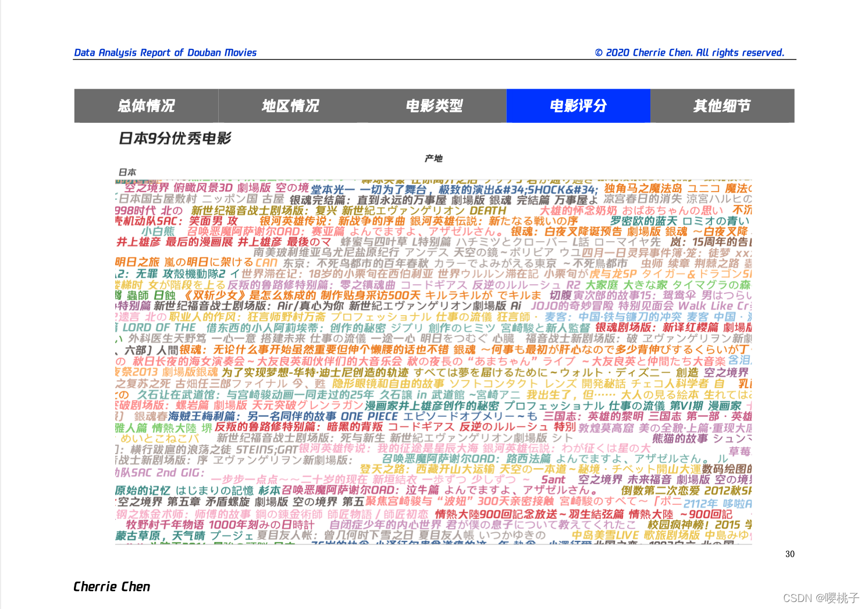868x609 pixels.
Task: Click word cloud entry 倒数第二次恋爱 2012秋SP
Action: point(686,490)
